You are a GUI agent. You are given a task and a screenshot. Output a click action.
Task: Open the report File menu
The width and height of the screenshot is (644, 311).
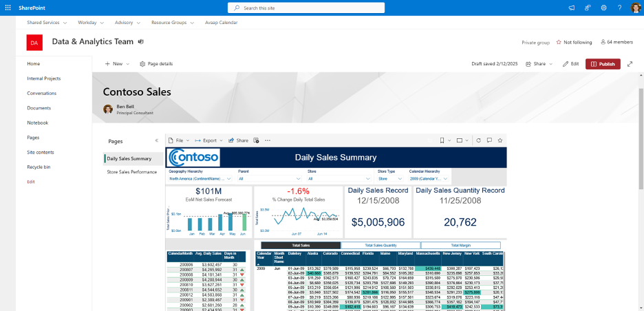(179, 140)
